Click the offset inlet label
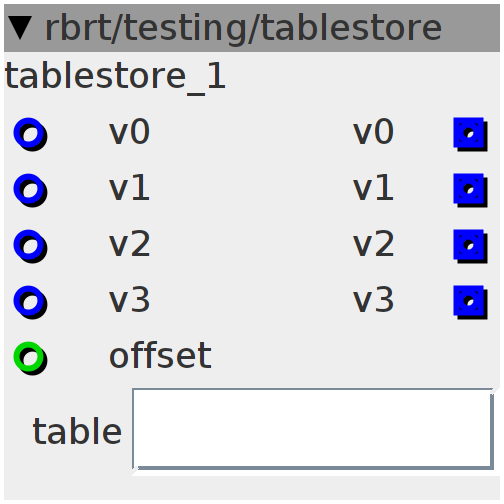Screen dimensions: 504x504 [x=160, y=355]
